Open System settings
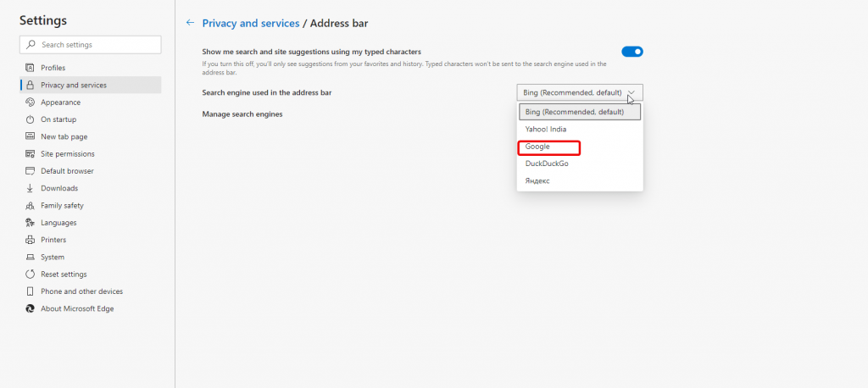 90,257
